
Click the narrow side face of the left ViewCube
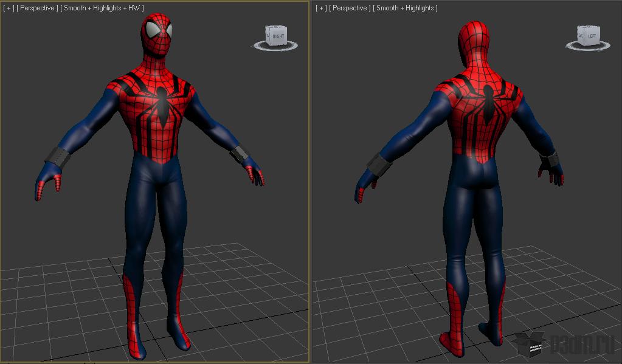pyautogui.click(x=268, y=36)
